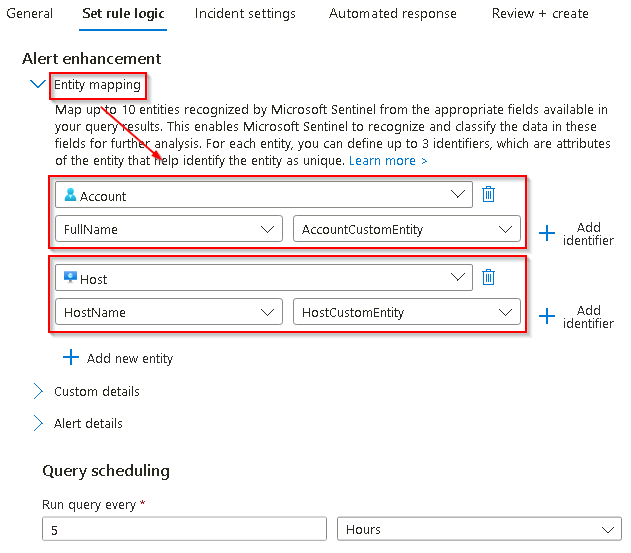Click the Run query every input field
The image size is (631, 553).
coord(184,529)
